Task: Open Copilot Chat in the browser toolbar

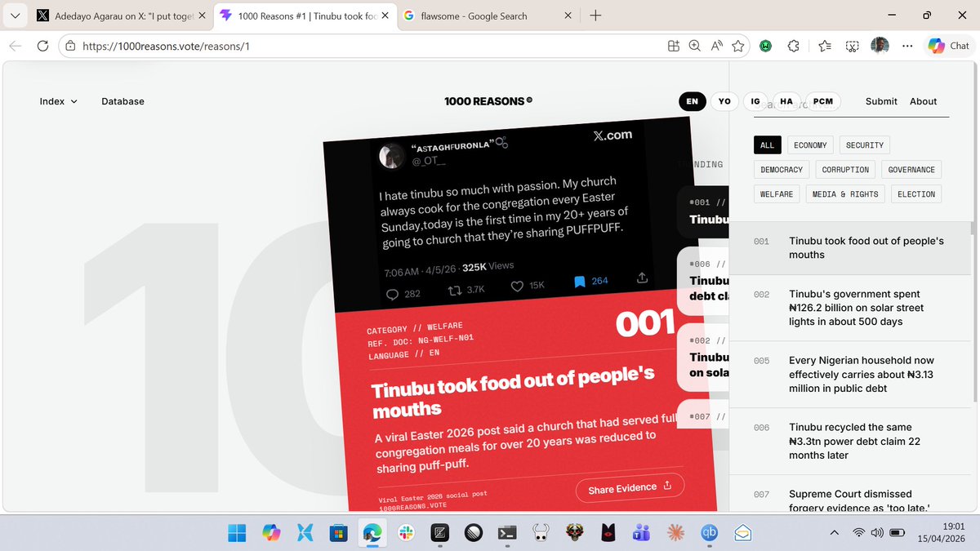Action: pyautogui.click(x=947, y=47)
